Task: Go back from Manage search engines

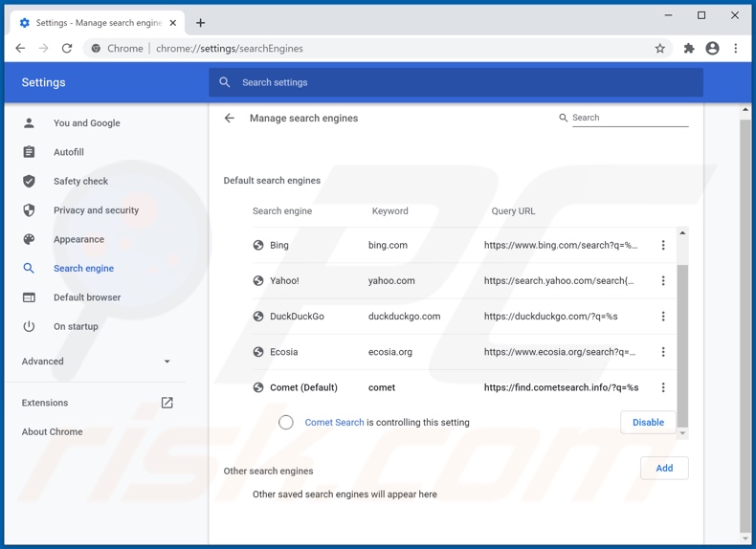Action: [230, 118]
